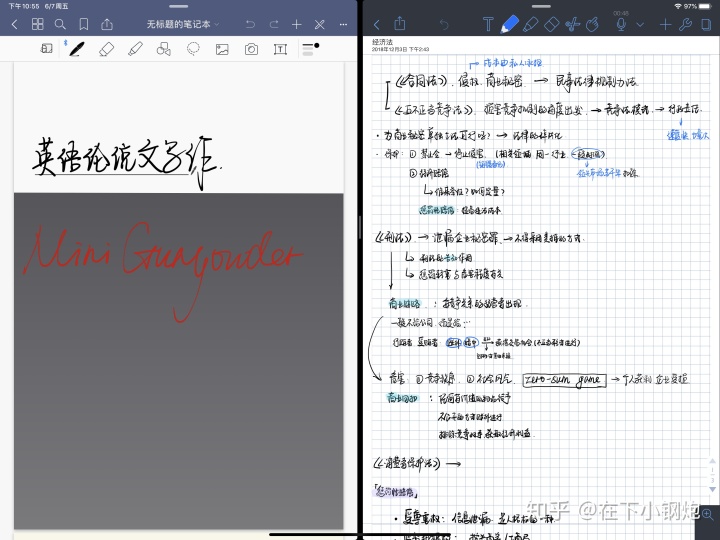Select the GoodNotes text box tool

tap(280, 49)
